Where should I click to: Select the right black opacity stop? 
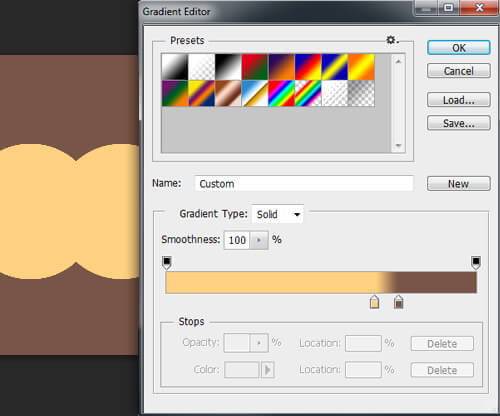(476, 263)
